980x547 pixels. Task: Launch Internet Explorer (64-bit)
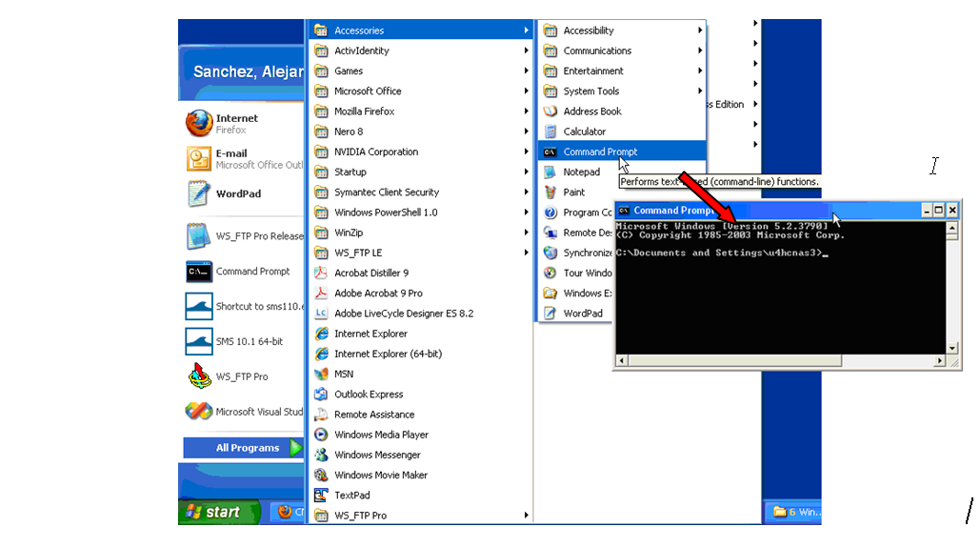tap(422, 354)
